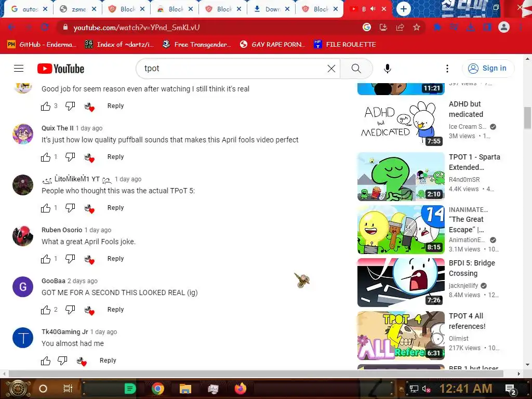
Task: Click the Google icon in the address bar
Action: tap(367, 27)
